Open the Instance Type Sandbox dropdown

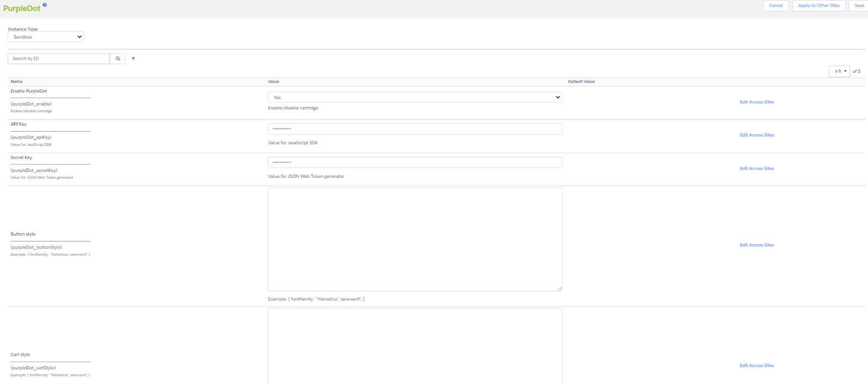46,37
